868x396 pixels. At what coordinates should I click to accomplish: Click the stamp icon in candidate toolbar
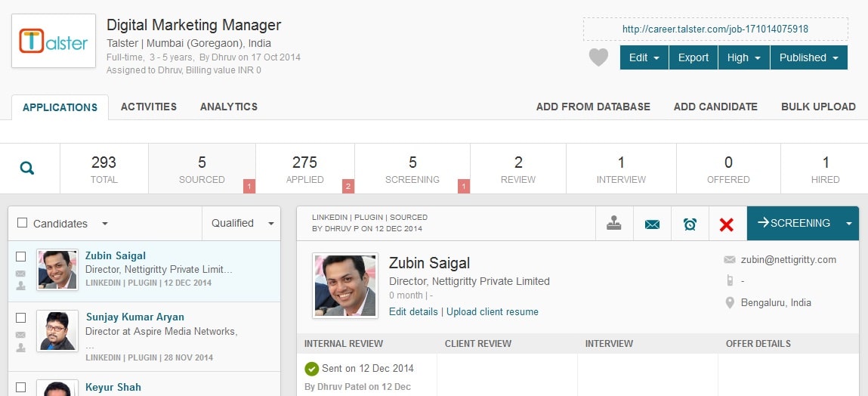[x=613, y=224]
